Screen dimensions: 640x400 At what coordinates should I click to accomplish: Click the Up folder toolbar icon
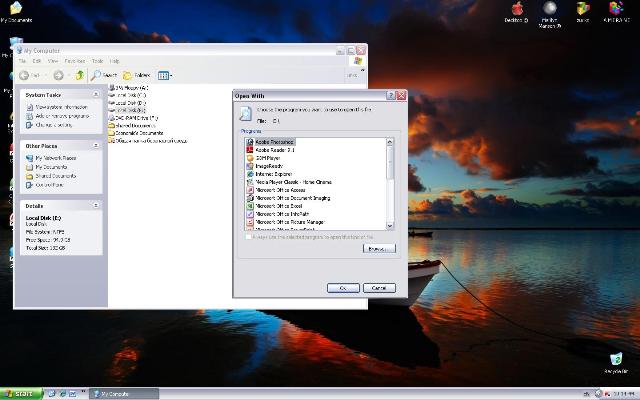79,75
